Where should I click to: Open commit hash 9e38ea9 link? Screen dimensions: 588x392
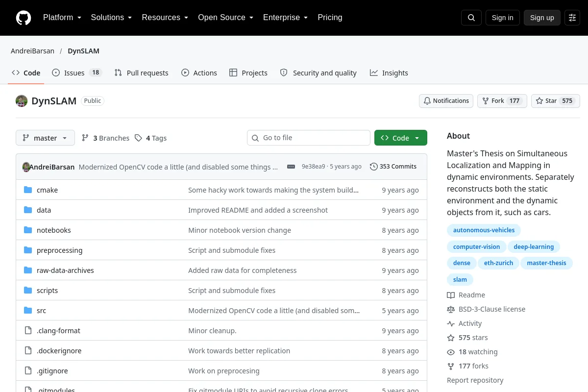click(313, 167)
